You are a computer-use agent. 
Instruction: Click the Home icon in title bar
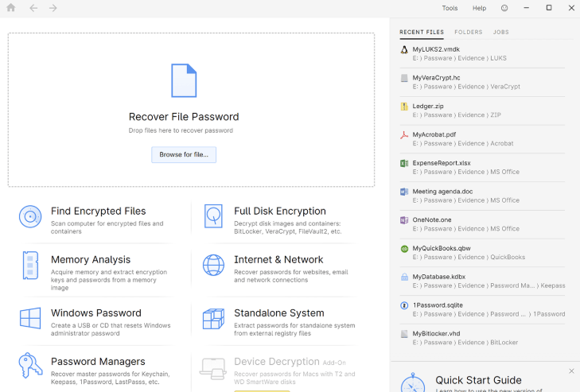(11, 8)
